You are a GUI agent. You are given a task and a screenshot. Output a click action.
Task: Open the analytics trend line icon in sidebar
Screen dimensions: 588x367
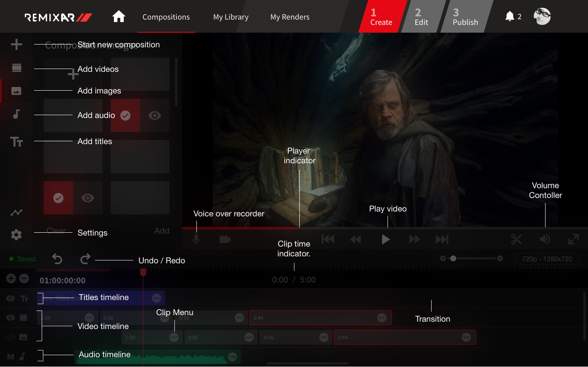pyautogui.click(x=16, y=212)
